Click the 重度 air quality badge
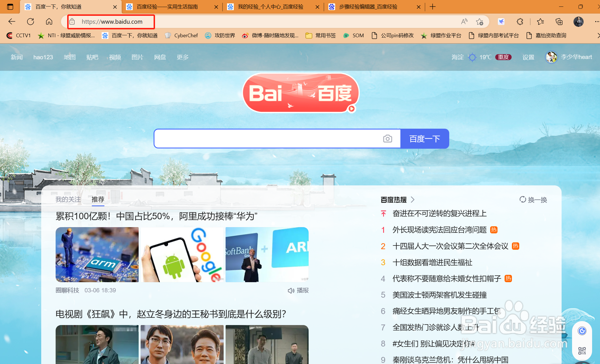 pyautogui.click(x=503, y=57)
